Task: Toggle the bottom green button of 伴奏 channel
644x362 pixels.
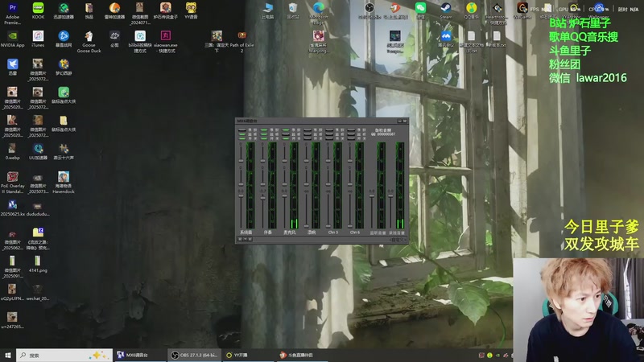Action: click(x=264, y=138)
